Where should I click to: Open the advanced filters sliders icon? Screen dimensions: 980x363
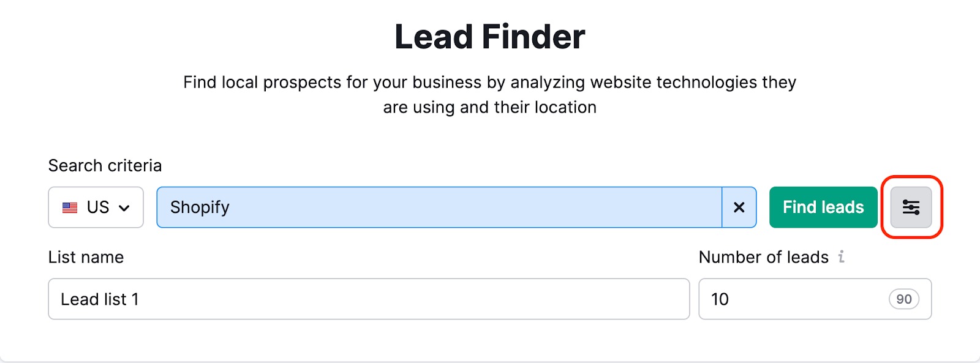click(911, 208)
